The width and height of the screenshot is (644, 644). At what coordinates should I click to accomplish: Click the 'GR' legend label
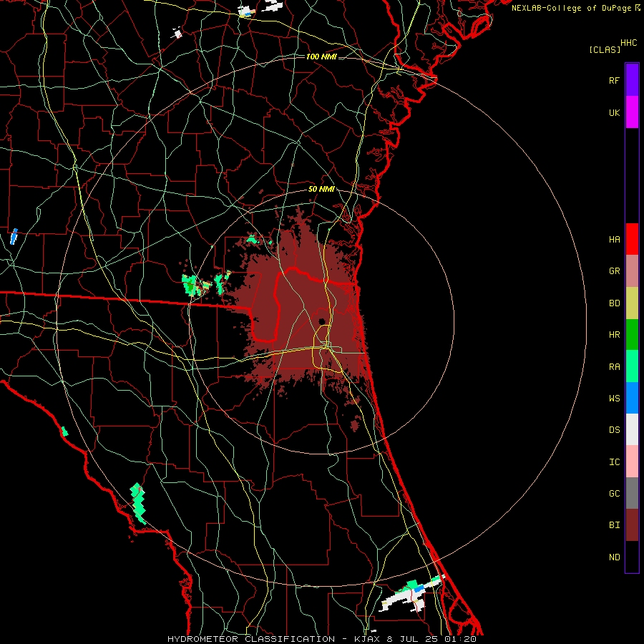pos(614,271)
